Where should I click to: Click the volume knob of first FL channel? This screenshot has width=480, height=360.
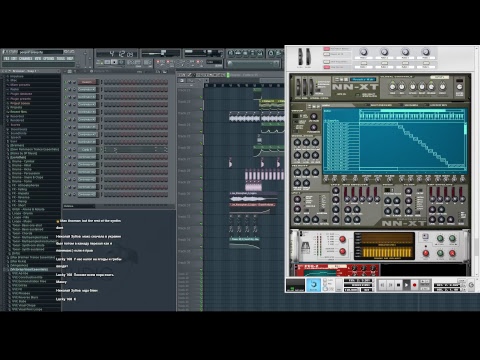(74, 82)
